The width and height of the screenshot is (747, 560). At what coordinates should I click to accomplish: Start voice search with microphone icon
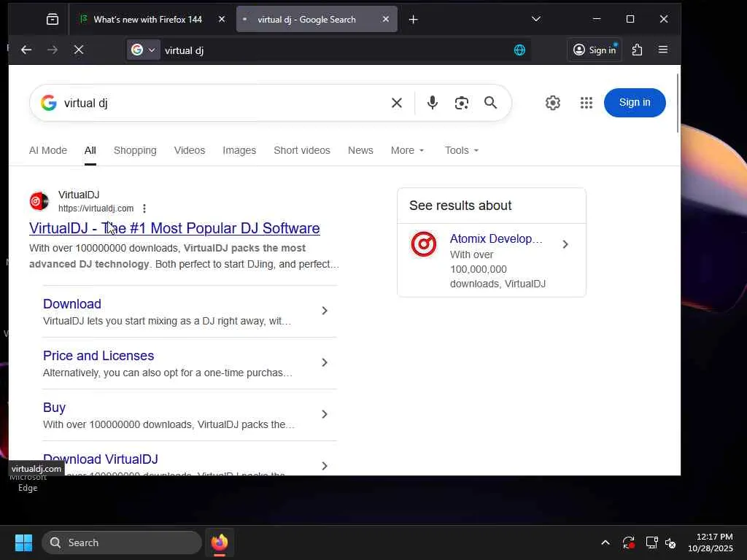point(432,103)
